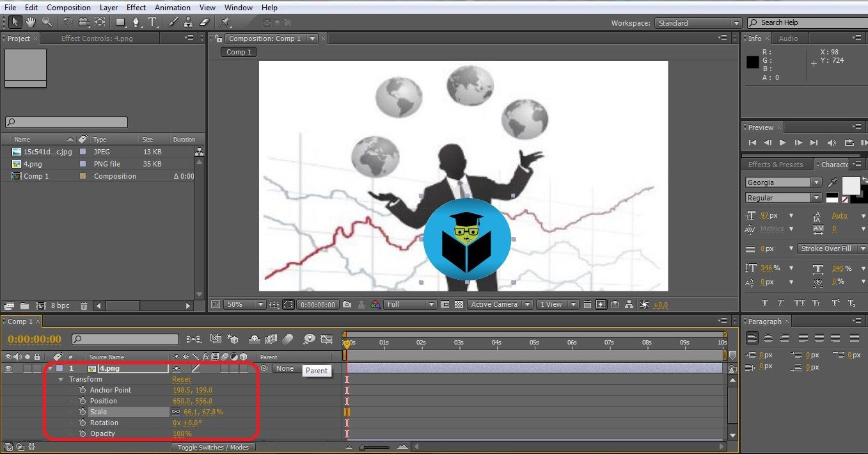Image resolution: width=868 pixels, height=454 pixels.
Task: Open the Graph Editor in the timeline
Action: point(327,339)
